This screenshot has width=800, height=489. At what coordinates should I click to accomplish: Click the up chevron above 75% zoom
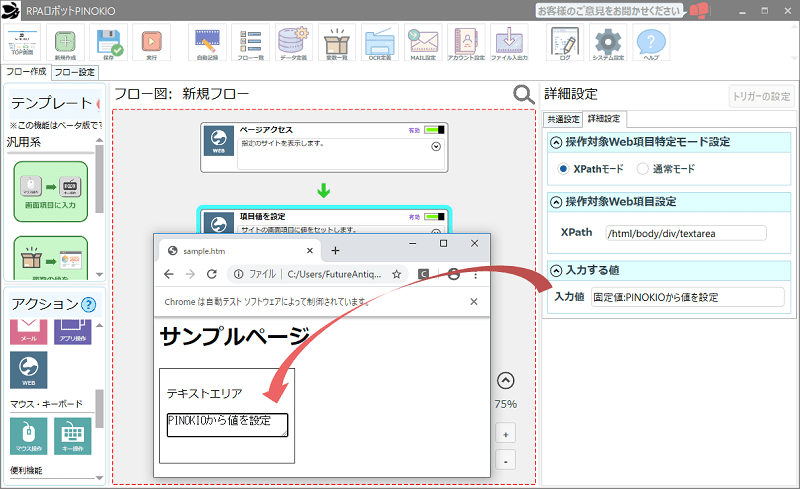(x=505, y=380)
